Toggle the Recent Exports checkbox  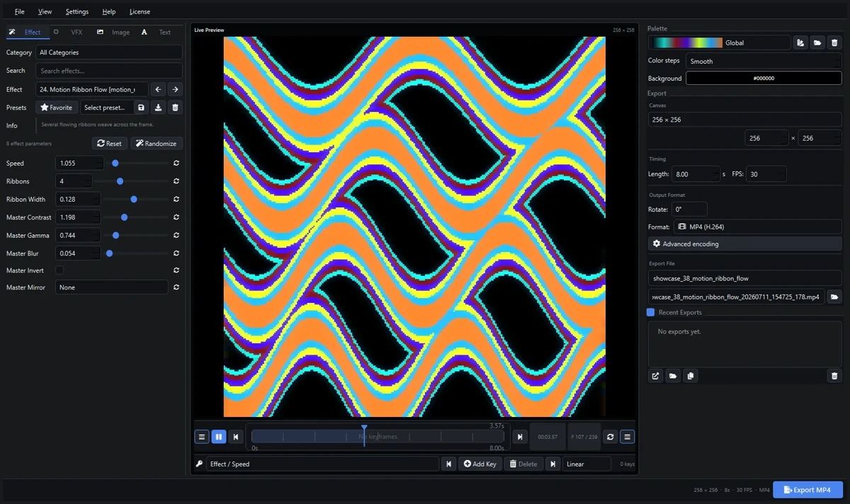[x=650, y=312]
